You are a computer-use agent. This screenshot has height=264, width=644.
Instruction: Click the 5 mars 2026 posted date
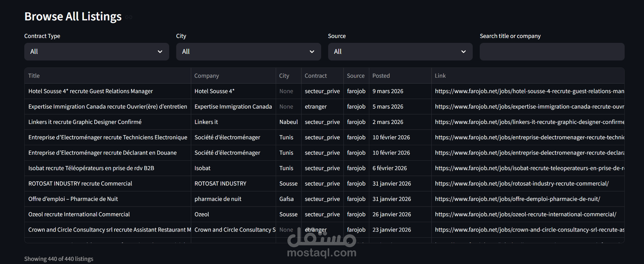tap(400, 107)
